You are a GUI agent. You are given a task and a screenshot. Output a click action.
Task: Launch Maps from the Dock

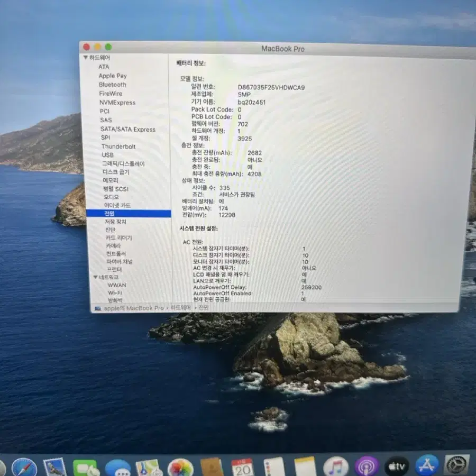[x=149, y=468]
